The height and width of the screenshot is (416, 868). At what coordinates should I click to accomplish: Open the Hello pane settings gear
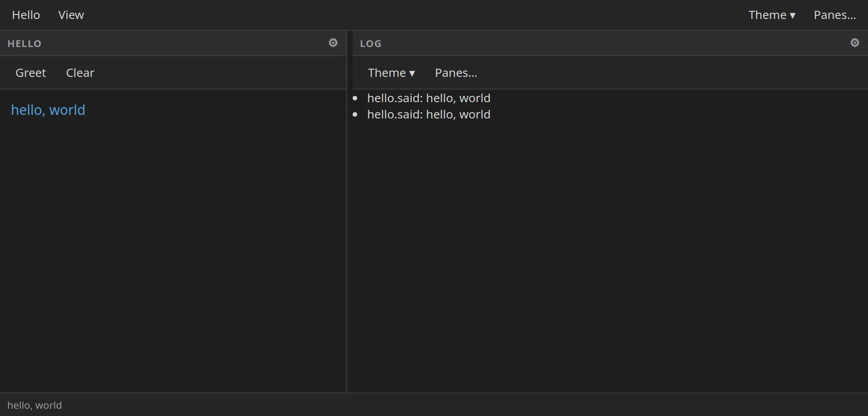[333, 43]
